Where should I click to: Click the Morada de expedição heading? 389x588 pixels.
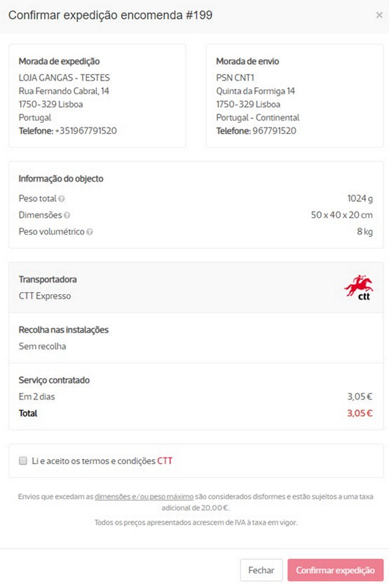(x=59, y=62)
